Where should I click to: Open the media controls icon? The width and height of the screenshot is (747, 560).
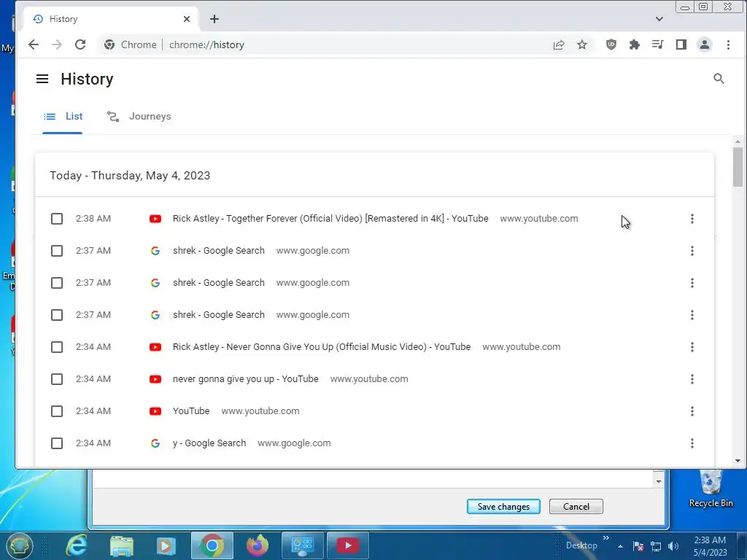click(657, 44)
